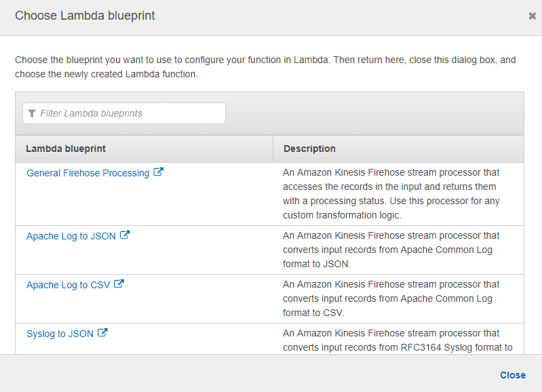Screen dimensions: 542x392
Task: Click external link icon next to Syslog to JSON
Action: [x=102, y=332]
